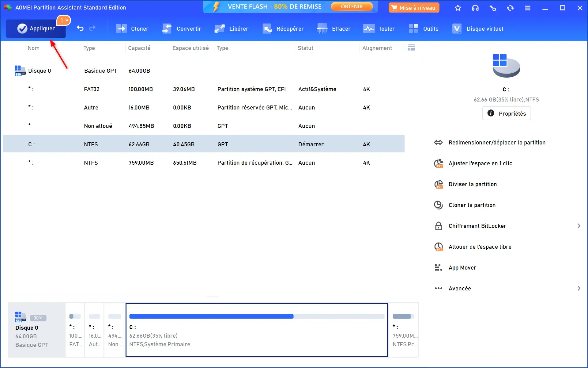Click the refresh arrows icon
Image resolution: width=588 pixels, height=368 pixels.
click(510, 8)
